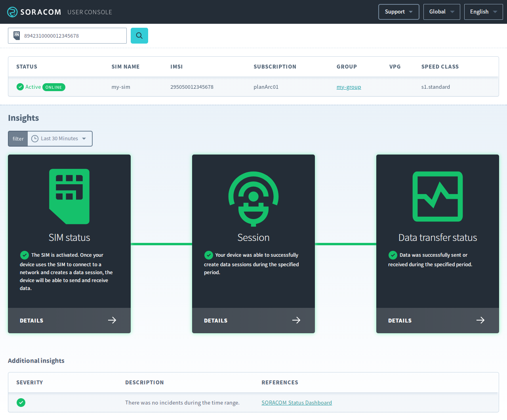507x420 pixels.
Task: Click the SORACOM logo icon
Action: pyautogui.click(x=12, y=12)
